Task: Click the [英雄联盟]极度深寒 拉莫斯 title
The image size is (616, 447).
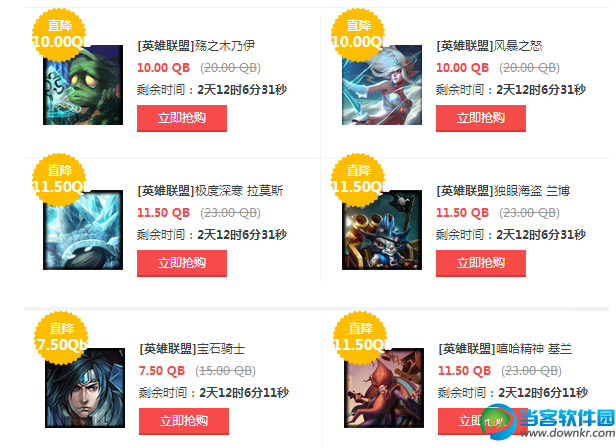Action: click(x=210, y=191)
